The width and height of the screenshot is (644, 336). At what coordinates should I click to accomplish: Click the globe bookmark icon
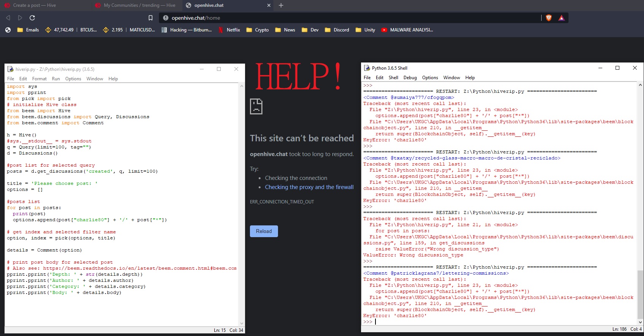(x=8, y=30)
